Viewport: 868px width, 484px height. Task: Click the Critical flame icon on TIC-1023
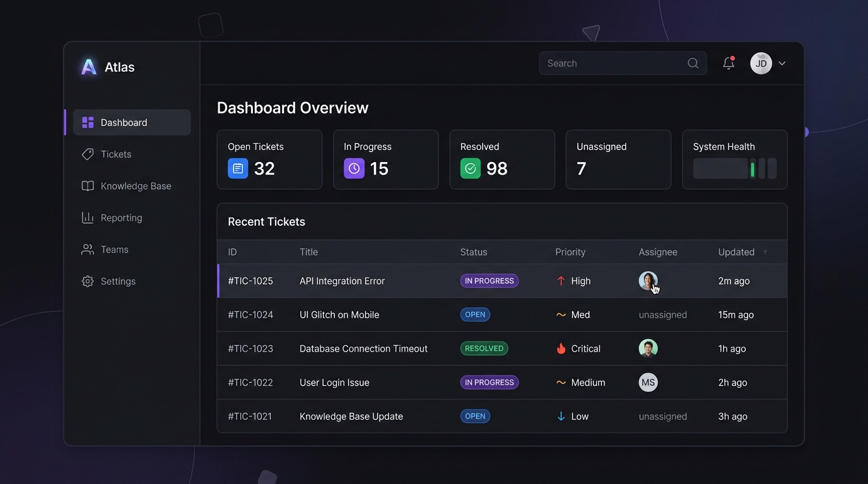(561, 349)
